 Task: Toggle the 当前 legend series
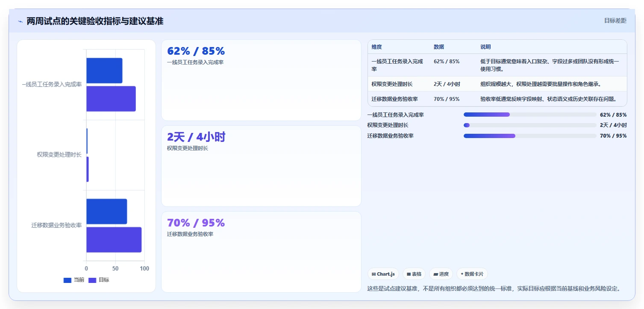(x=74, y=280)
